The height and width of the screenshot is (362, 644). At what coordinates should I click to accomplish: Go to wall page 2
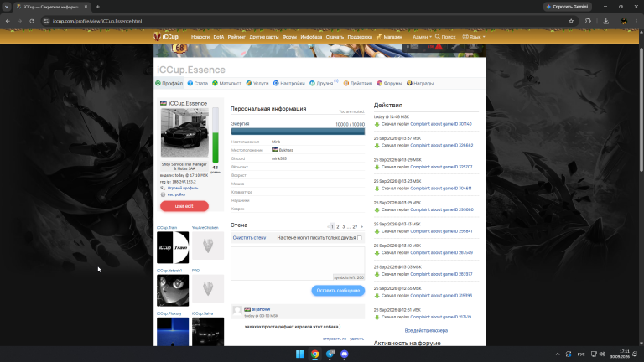pyautogui.click(x=338, y=226)
